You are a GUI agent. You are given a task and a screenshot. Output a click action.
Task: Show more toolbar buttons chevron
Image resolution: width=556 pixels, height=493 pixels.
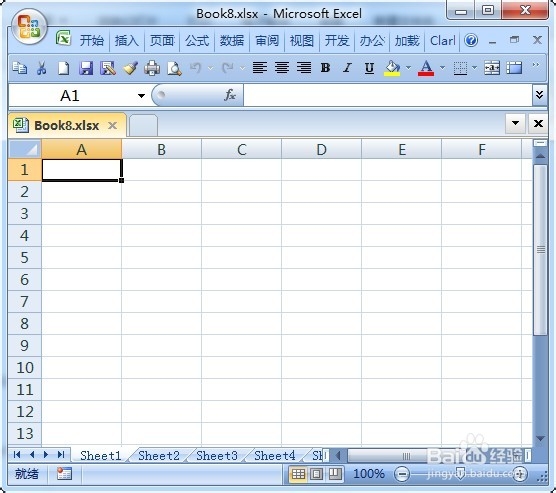(x=536, y=65)
